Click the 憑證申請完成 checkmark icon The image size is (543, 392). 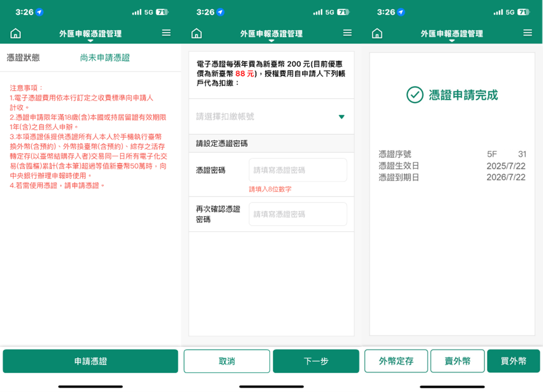415,95
